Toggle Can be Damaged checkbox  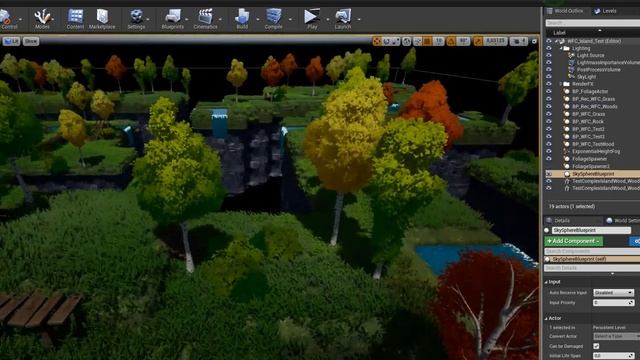coord(596,346)
